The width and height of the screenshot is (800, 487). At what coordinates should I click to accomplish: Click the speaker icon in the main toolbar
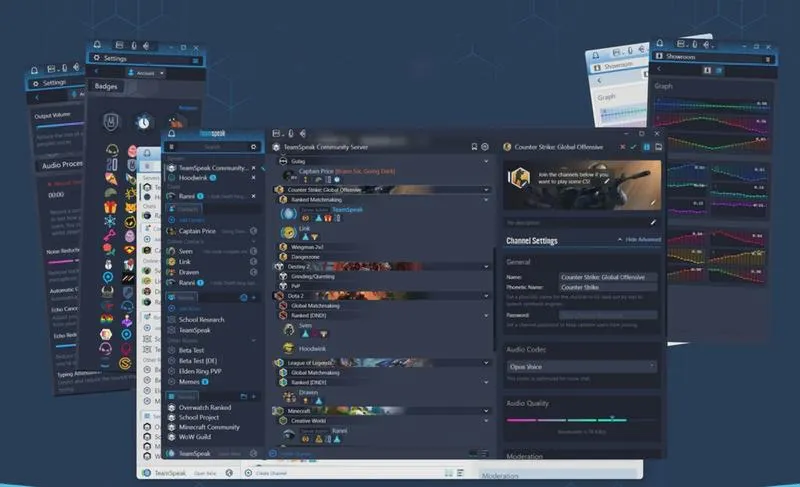click(x=303, y=134)
